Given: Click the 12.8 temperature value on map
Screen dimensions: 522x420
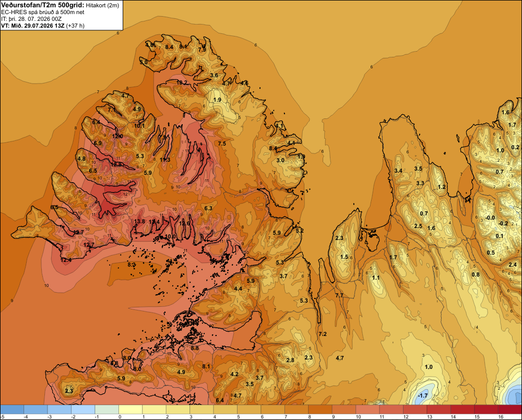Looking at the screenshot, I should pyautogui.click(x=116, y=164).
